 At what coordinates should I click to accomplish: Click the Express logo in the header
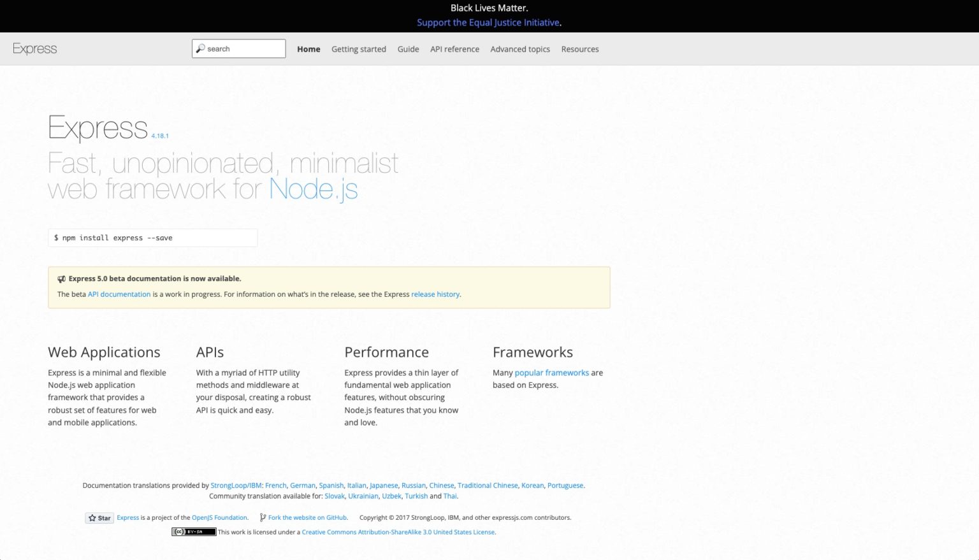click(35, 49)
